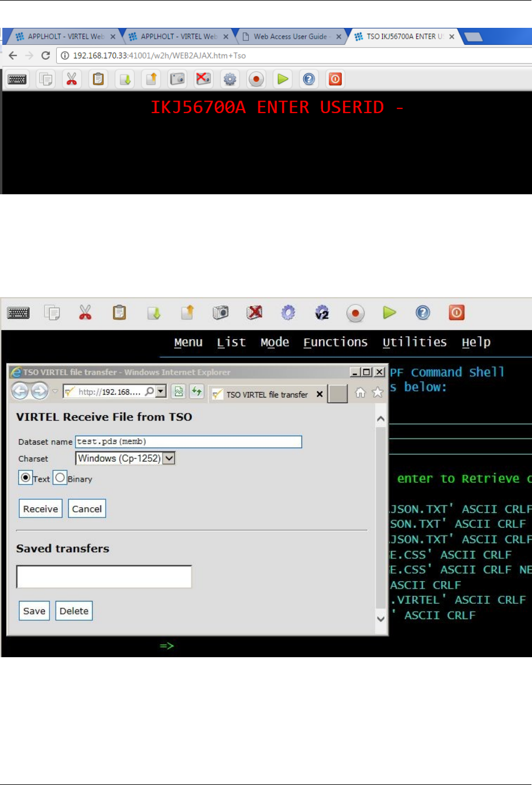This screenshot has width=532, height=785.
Task: Click IE favorites star icon
Action: click(378, 392)
